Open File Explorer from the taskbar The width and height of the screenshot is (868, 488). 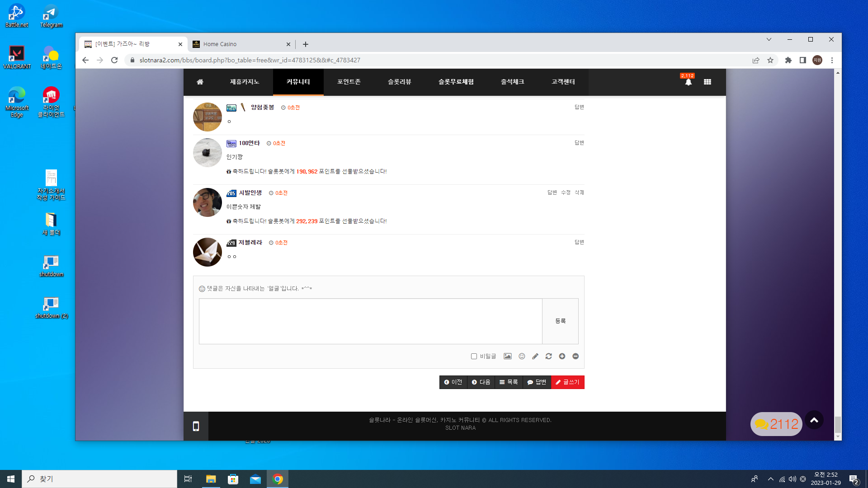tap(211, 479)
